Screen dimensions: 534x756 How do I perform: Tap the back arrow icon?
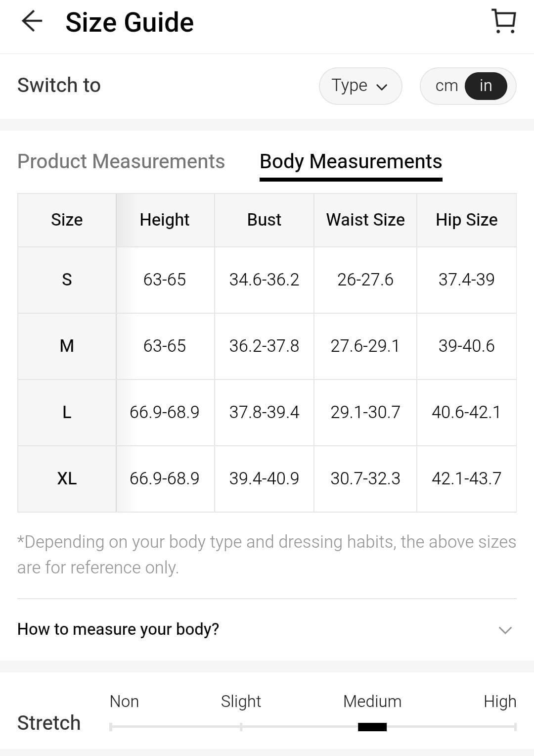click(32, 22)
